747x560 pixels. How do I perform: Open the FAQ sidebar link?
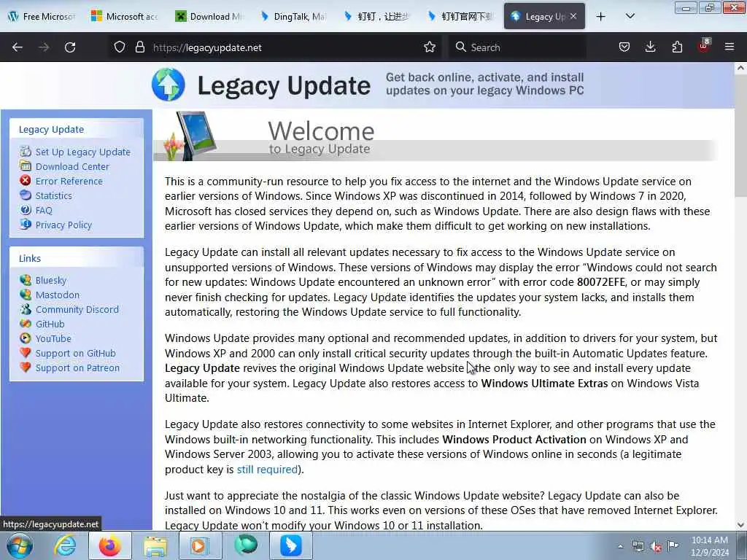point(44,211)
